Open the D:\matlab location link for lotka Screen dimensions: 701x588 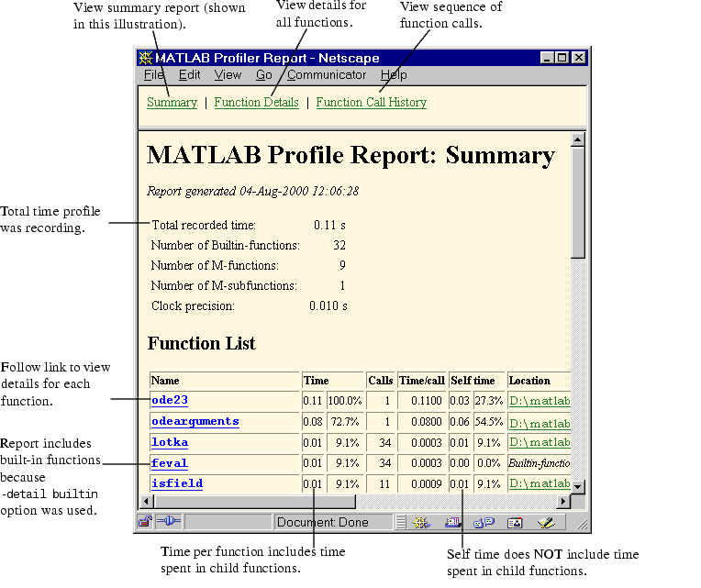[540, 442]
